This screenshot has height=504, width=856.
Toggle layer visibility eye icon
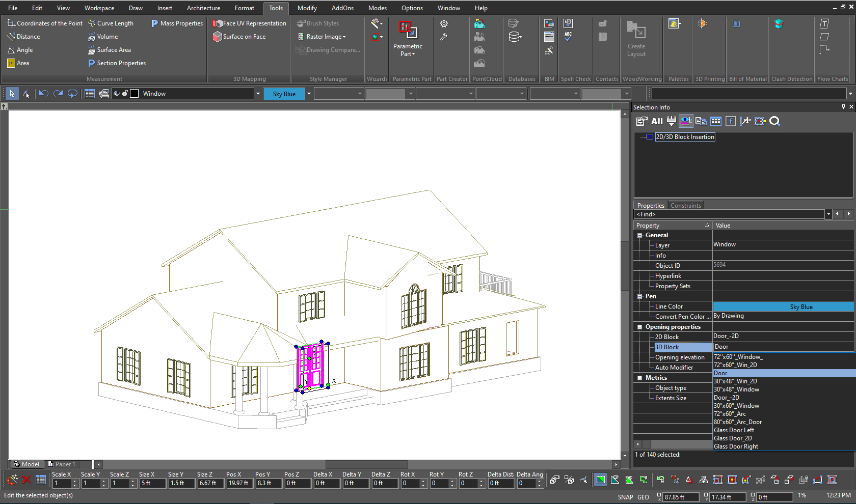117,94
